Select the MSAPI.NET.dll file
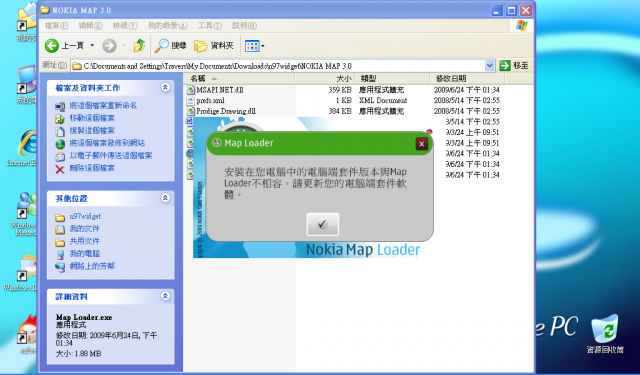The width and height of the screenshot is (640, 375). pyautogui.click(x=220, y=90)
